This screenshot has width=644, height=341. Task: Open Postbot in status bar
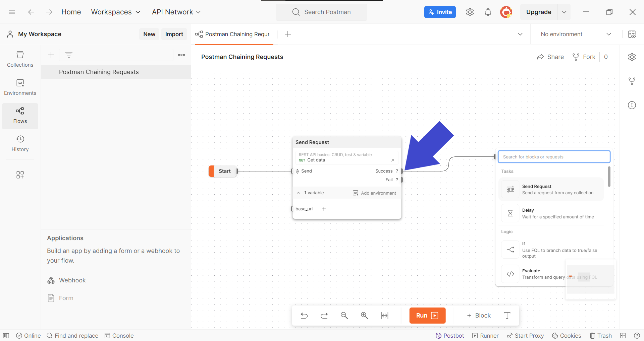450,336
